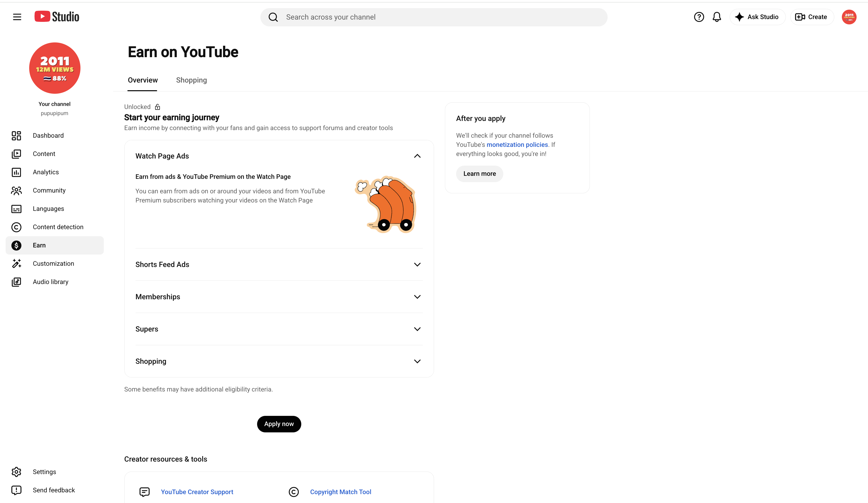Open the Analytics sidebar icon
Screen dimensions: 868x503
coord(16,172)
